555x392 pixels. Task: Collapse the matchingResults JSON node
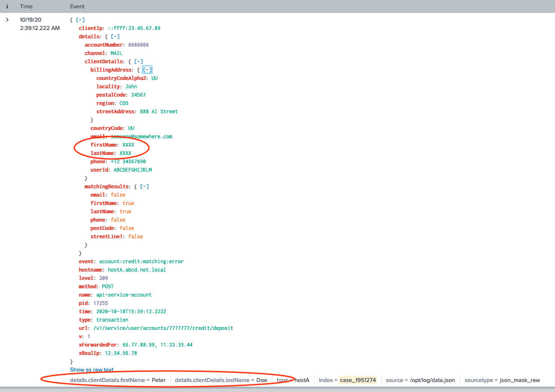(144, 186)
